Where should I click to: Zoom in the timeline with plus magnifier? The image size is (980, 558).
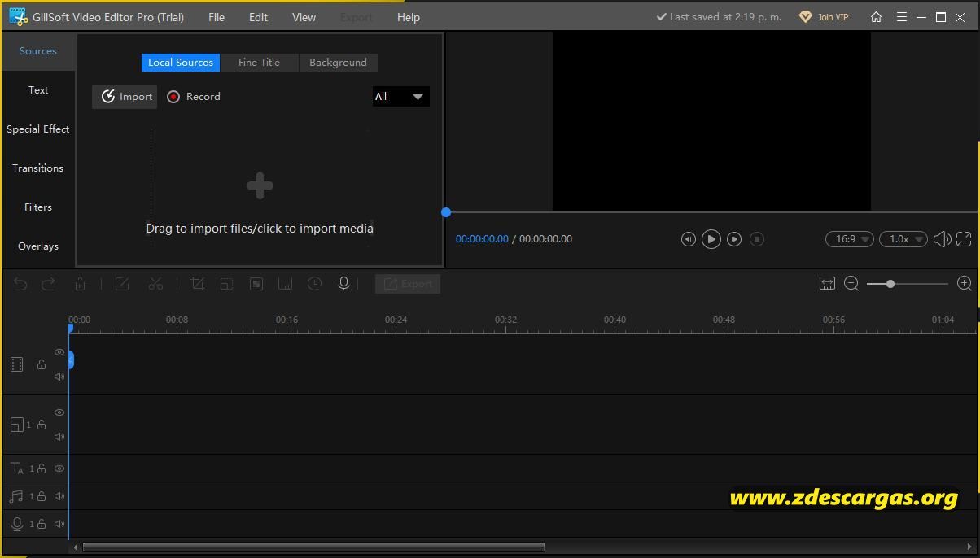pyautogui.click(x=965, y=283)
